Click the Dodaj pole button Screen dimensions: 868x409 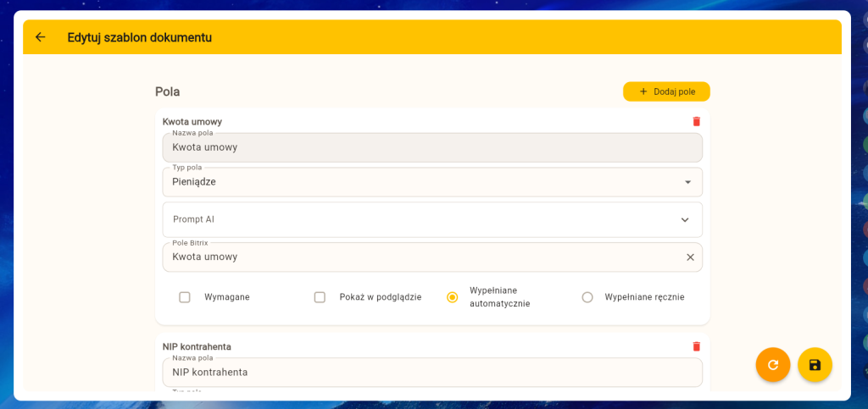tap(666, 91)
